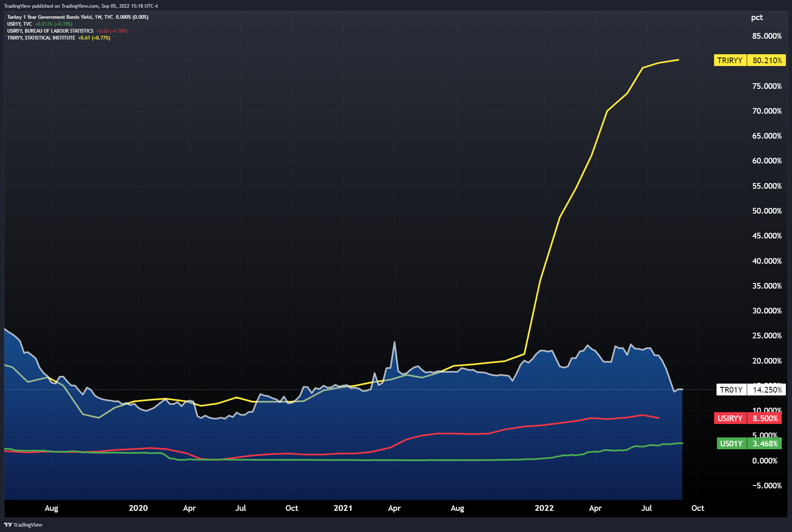Select the Turkey 1 Year Government Bonds Yield legend
Image resolution: width=792 pixels, height=532 pixels.
pyautogui.click(x=78, y=17)
